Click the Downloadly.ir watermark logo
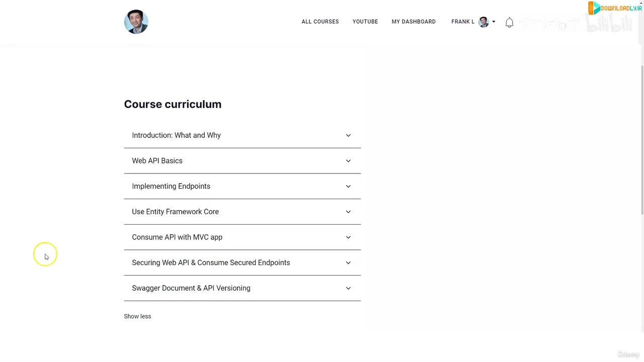The image size is (644, 362). click(x=615, y=8)
